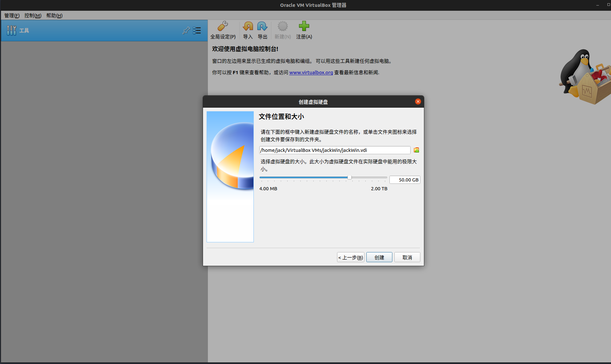Viewport: 611px width, 364px height.
Task: Select the Tools (工具) icon in left panel
Action: (11, 31)
